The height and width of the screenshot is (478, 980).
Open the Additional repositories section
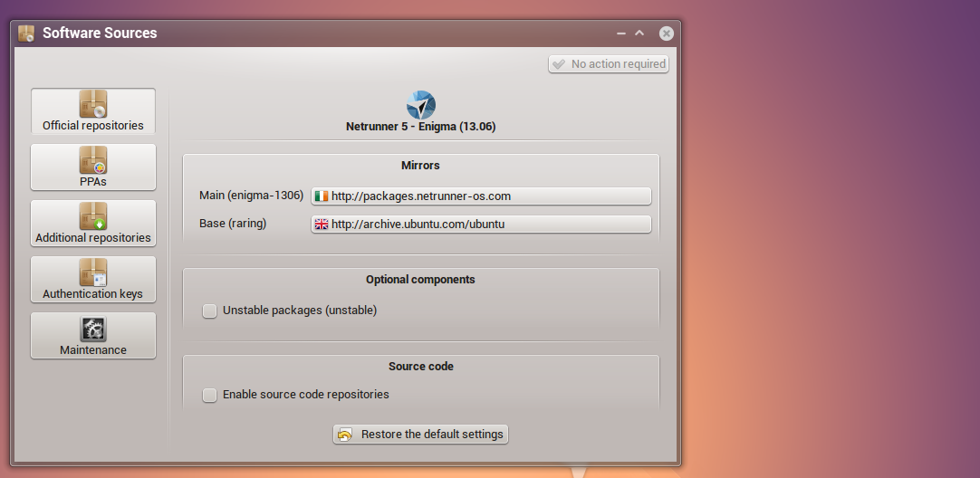pos(93,223)
